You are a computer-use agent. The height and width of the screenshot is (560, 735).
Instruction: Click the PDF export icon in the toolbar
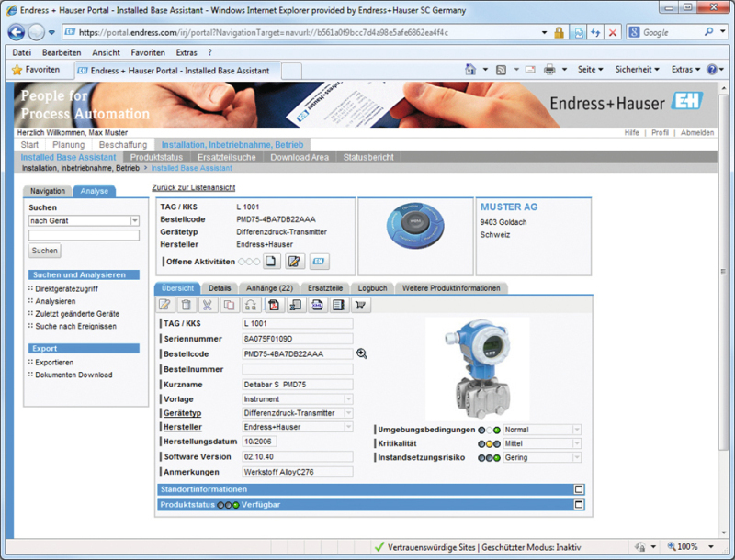point(273,305)
